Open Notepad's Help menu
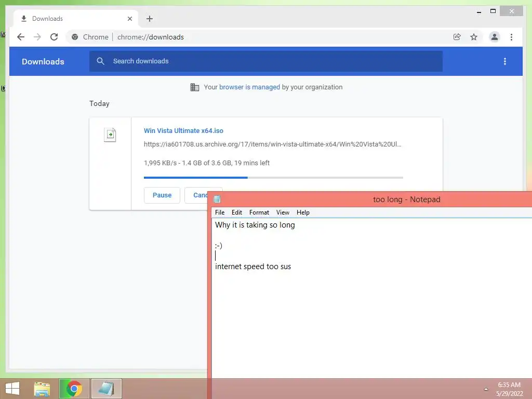The height and width of the screenshot is (399, 532). [x=303, y=212]
